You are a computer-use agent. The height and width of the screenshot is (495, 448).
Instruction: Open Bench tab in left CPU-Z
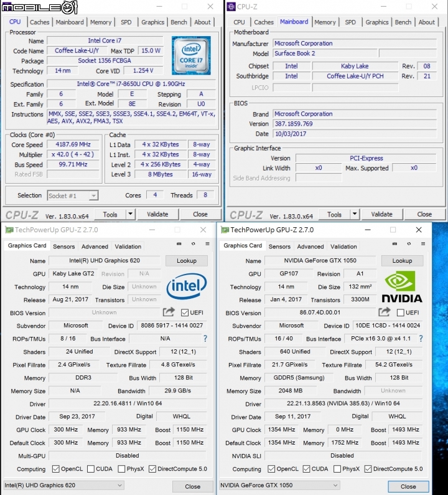[179, 22]
